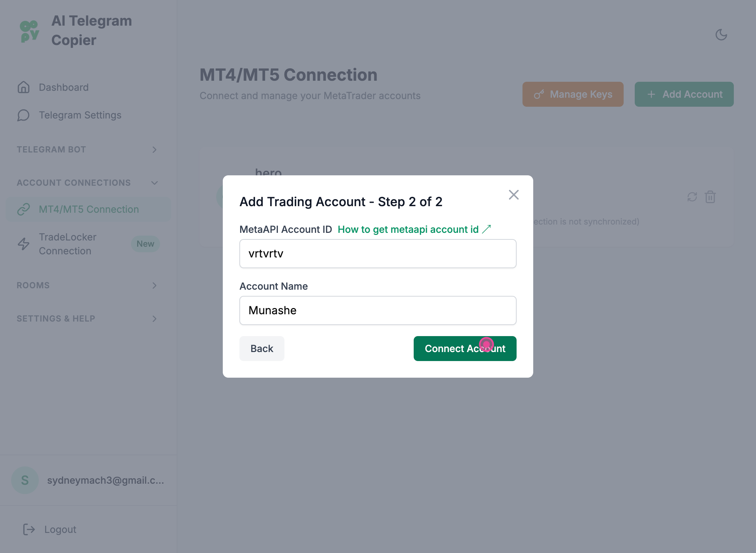Expand the Telegram Bot section
756x553 pixels.
(155, 150)
